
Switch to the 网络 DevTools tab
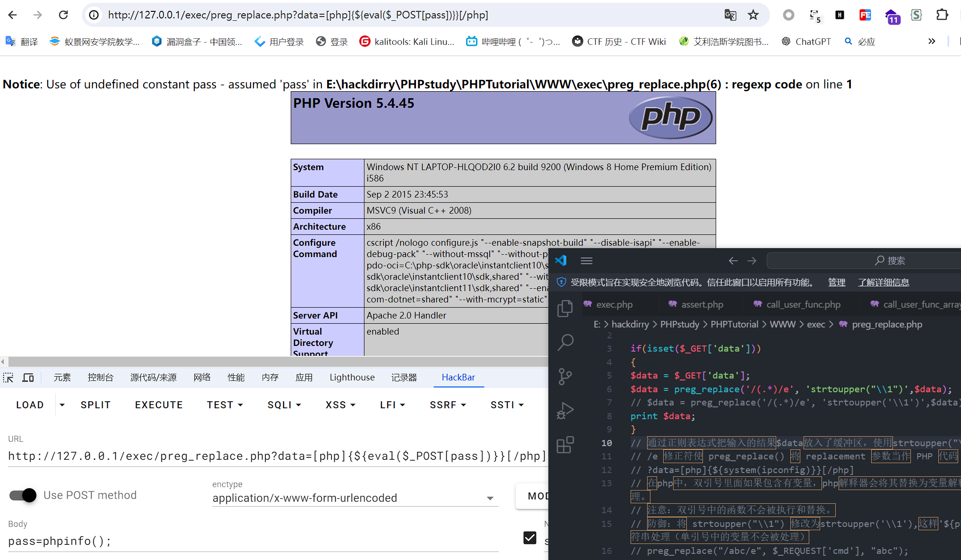pos(202,377)
